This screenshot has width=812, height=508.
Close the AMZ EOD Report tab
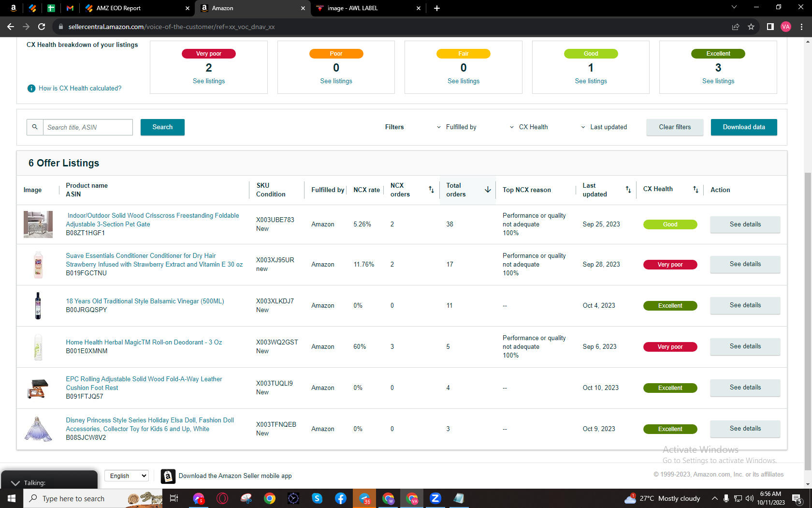(x=188, y=8)
